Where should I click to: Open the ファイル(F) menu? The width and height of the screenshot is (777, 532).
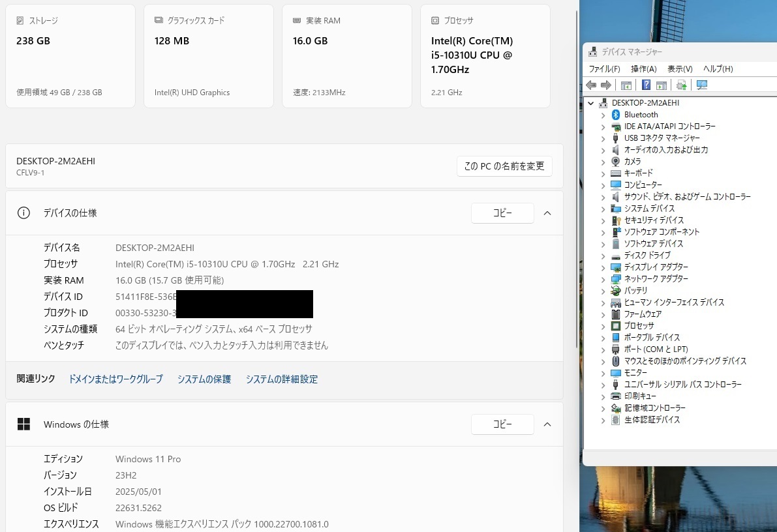[x=604, y=69]
